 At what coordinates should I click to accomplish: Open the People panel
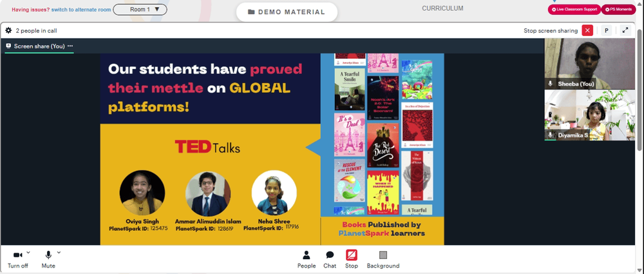click(307, 260)
